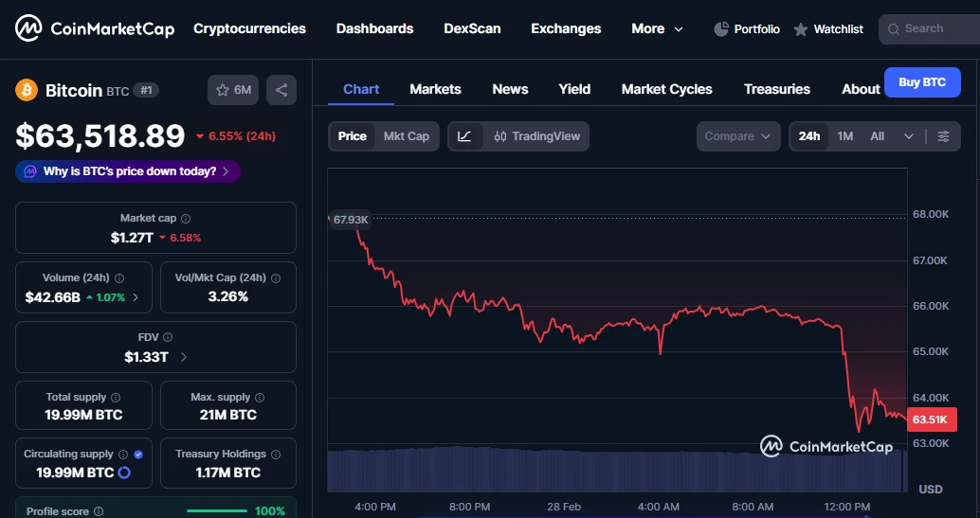
Task: Open the Compare dropdown
Action: 738,136
